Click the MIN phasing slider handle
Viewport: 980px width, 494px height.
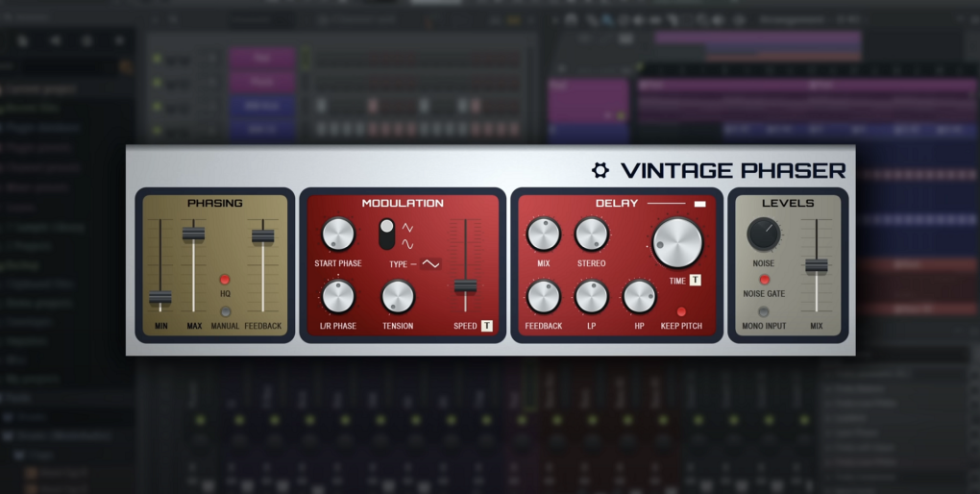[x=160, y=298]
